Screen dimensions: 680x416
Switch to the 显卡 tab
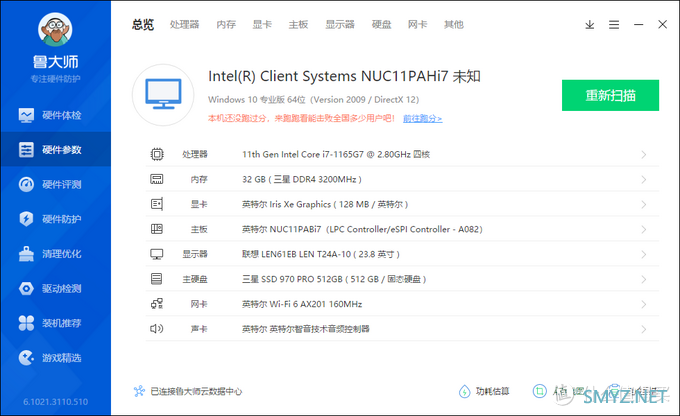click(x=262, y=25)
